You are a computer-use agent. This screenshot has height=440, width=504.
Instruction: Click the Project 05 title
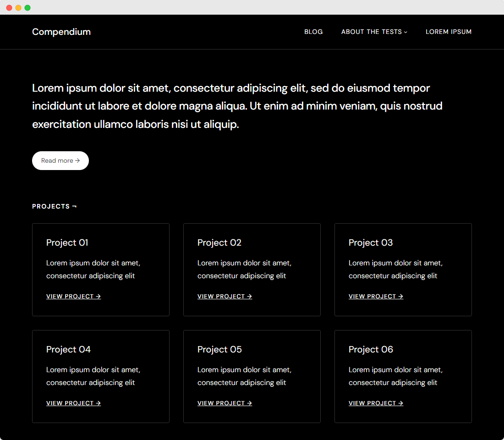(219, 349)
